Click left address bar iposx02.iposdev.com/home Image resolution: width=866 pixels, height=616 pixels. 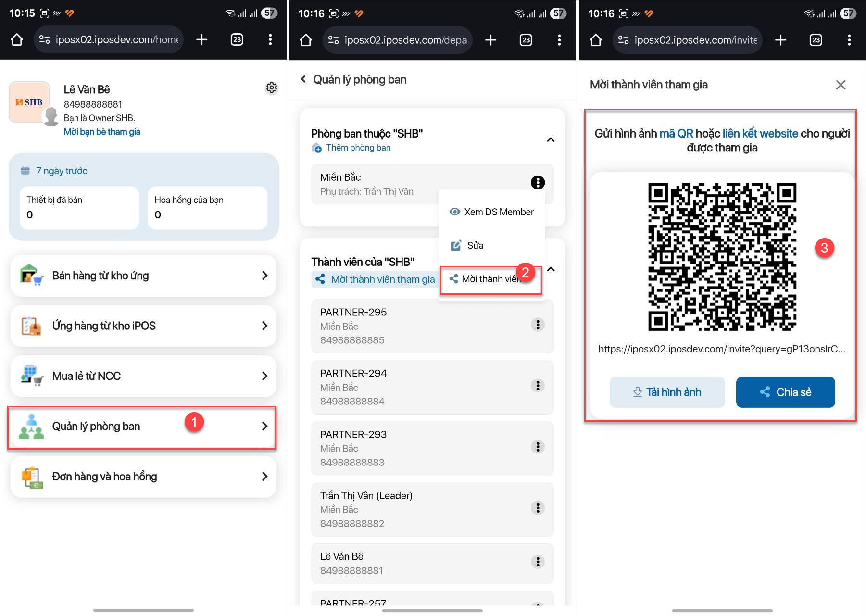click(x=109, y=39)
